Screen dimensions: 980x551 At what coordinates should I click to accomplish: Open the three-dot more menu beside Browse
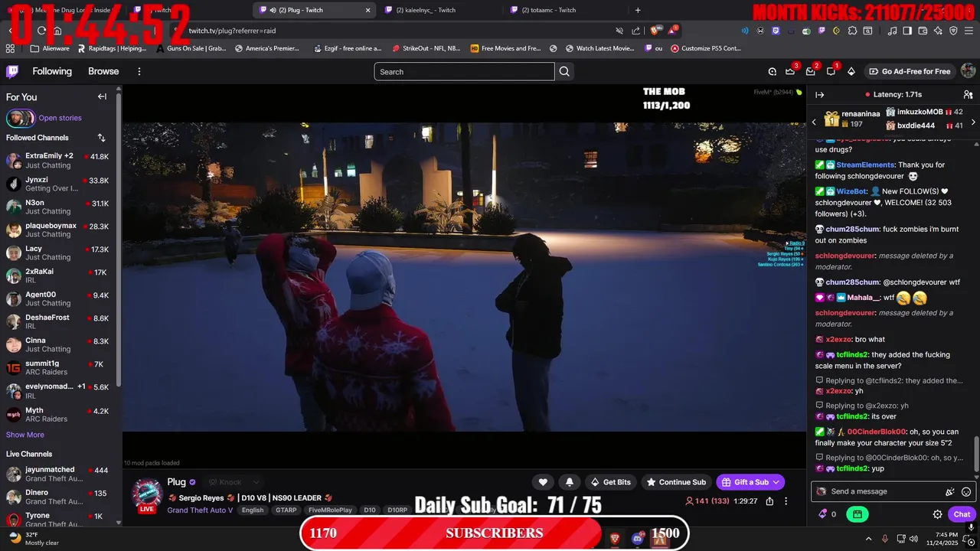pyautogui.click(x=139, y=71)
